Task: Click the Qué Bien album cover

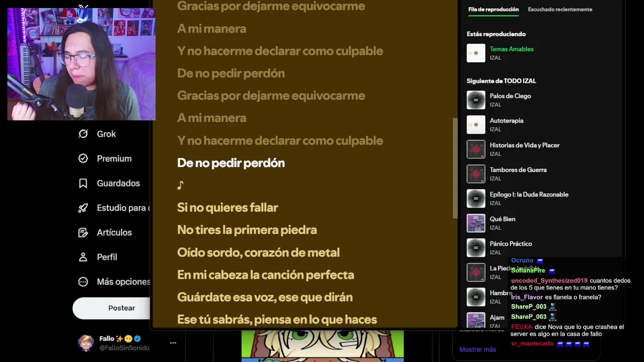Action: (x=476, y=223)
